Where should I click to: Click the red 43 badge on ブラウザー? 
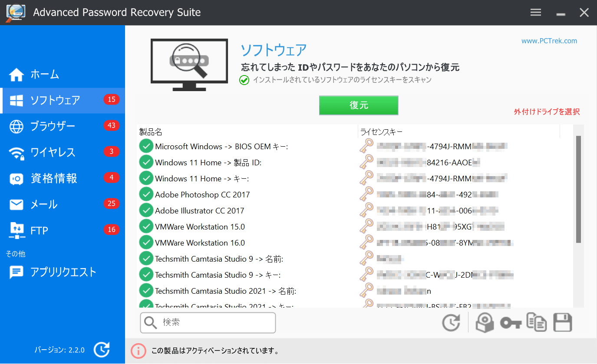(112, 125)
